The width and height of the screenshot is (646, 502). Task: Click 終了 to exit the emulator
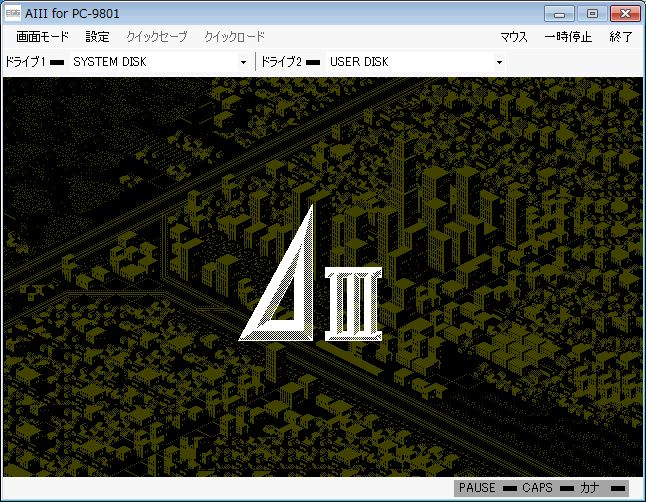click(x=620, y=37)
